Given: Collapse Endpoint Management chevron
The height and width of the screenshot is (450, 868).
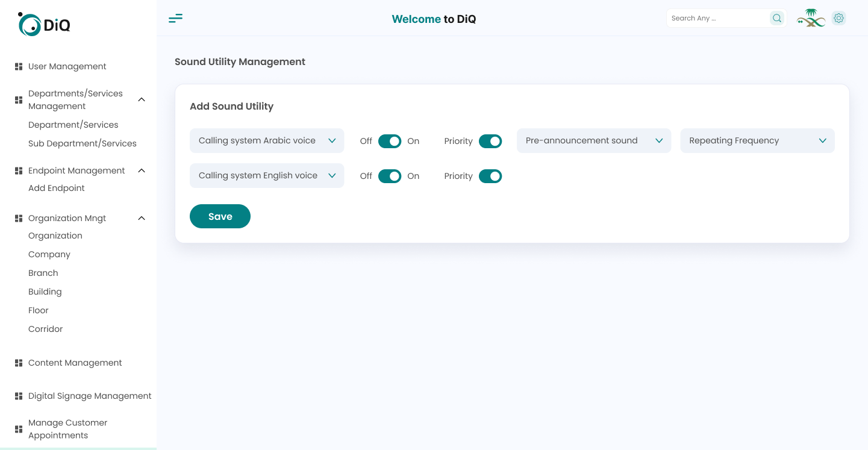Looking at the screenshot, I should coord(142,170).
